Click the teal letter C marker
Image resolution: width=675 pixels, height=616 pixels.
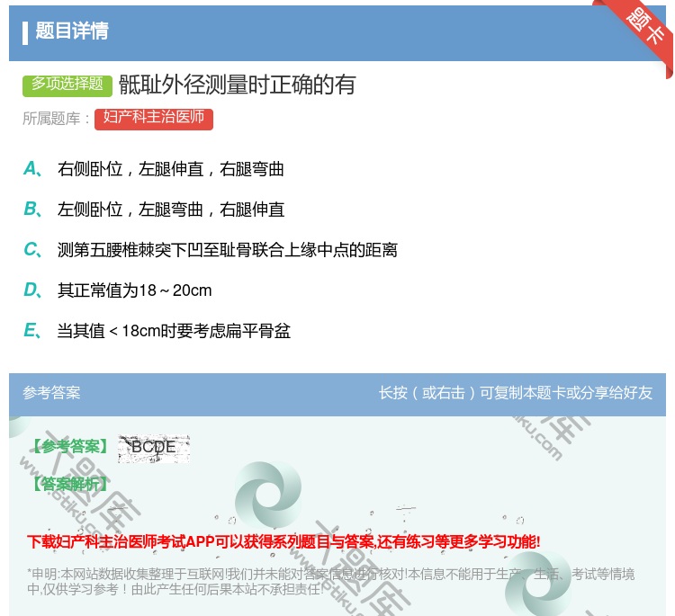pyautogui.click(x=32, y=249)
